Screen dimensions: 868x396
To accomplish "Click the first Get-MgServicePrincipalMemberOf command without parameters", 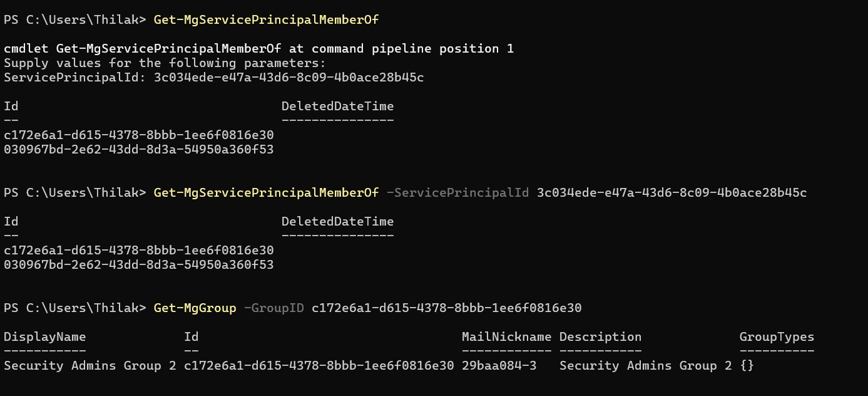I will [266, 19].
